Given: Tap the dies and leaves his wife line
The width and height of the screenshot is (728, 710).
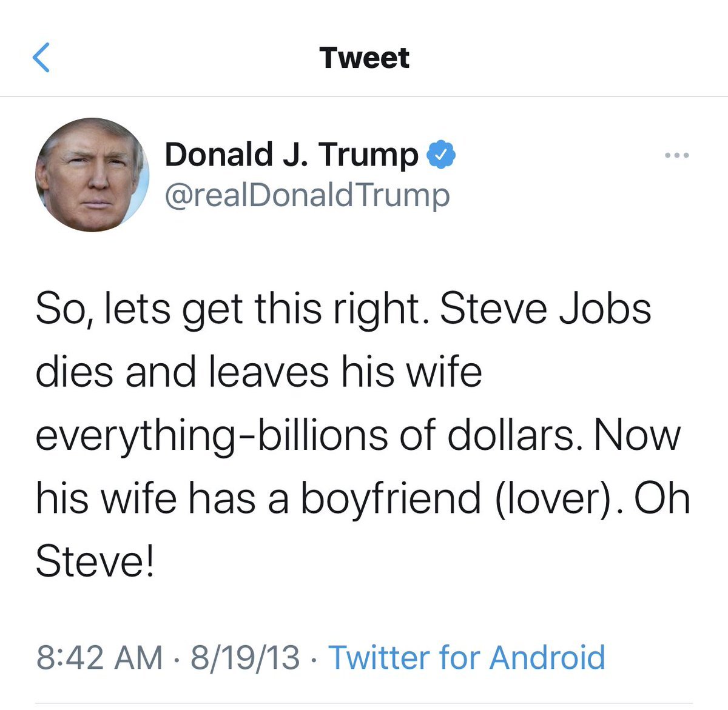Looking at the screenshot, I should point(259,372).
